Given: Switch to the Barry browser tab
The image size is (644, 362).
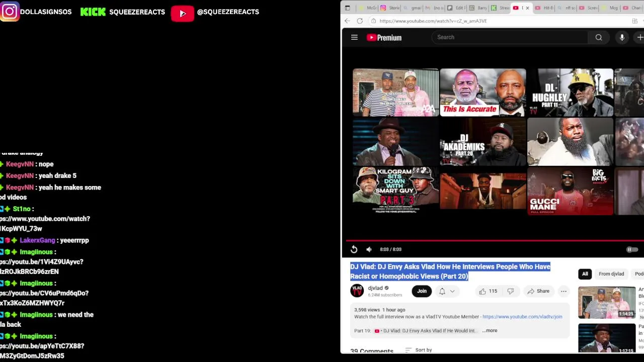Looking at the screenshot, I should tap(478, 8).
